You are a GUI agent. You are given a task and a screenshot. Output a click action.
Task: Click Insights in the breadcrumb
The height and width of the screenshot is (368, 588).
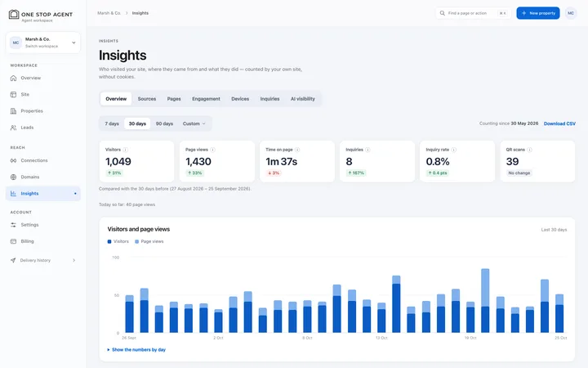click(x=140, y=13)
